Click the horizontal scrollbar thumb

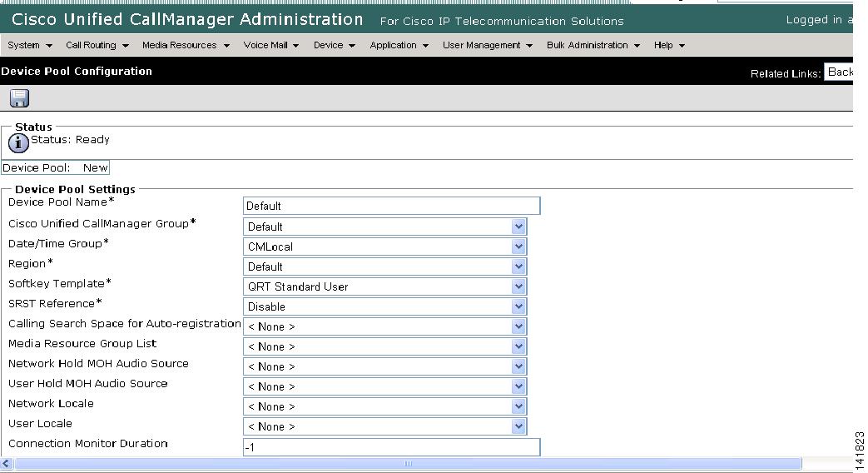[408, 464]
